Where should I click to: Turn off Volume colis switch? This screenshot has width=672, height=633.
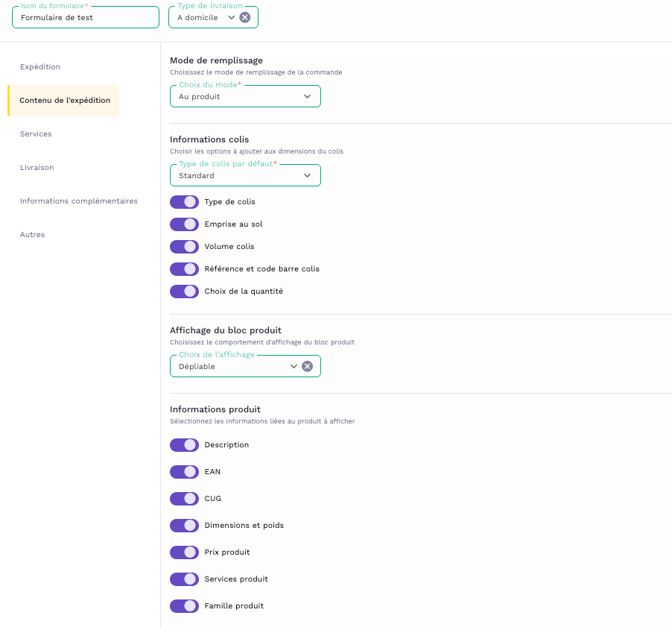coord(184,247)
